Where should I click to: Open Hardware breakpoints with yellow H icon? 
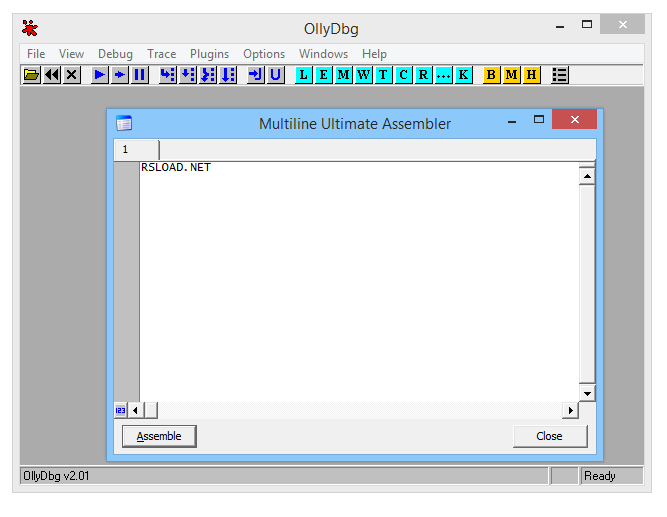click(x=531, y=75)
